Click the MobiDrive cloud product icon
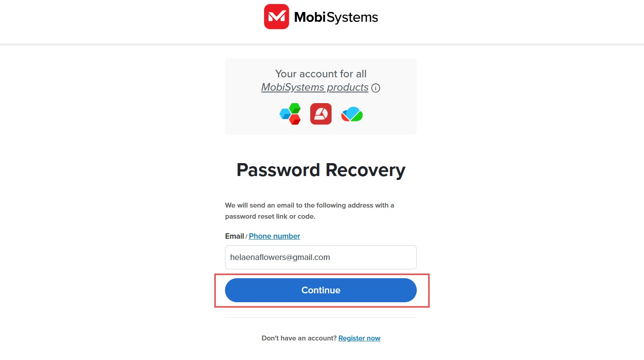This screenshot has width=644, height=360. tap(352, 114)
